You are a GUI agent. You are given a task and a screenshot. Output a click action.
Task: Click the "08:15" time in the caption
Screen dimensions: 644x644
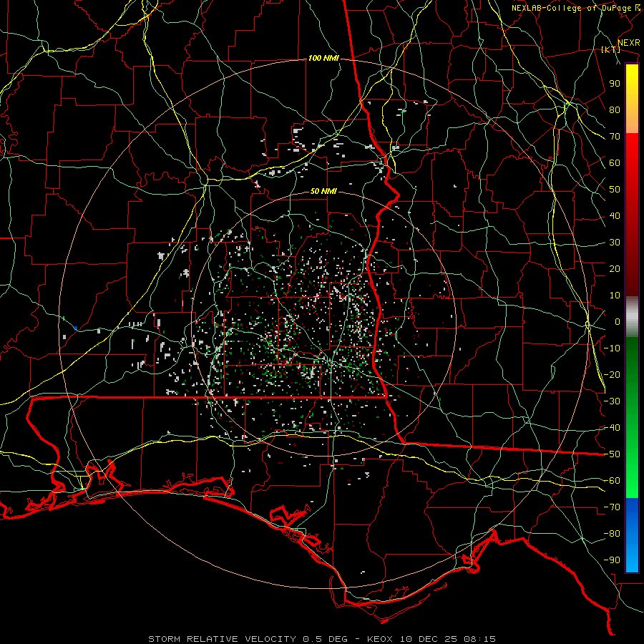(479, 639)
